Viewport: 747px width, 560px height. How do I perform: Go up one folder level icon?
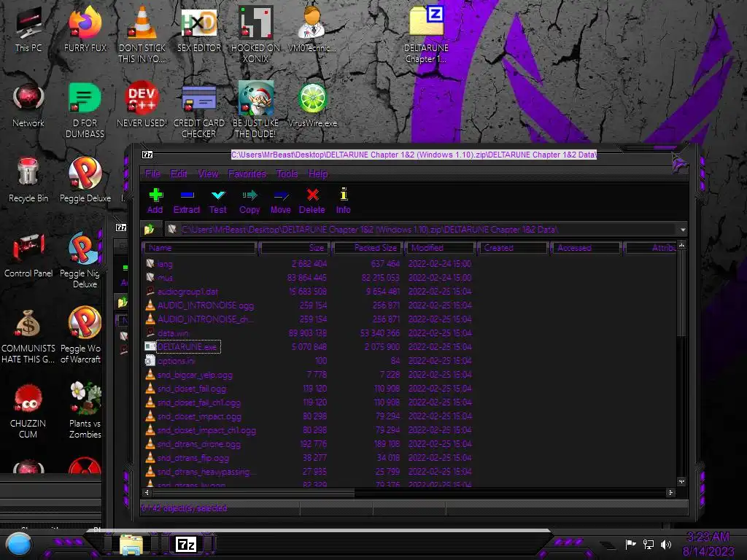pos(150,230)
